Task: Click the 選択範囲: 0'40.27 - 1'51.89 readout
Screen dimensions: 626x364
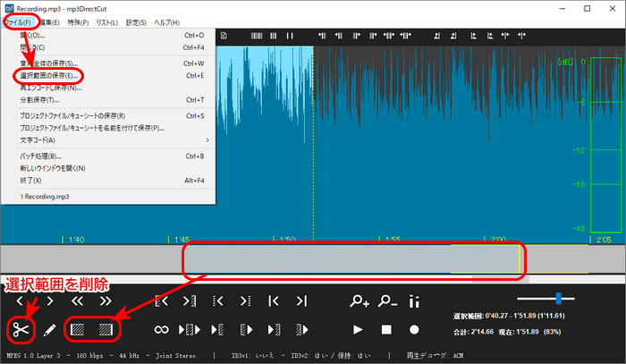Action: click(509, 316)
